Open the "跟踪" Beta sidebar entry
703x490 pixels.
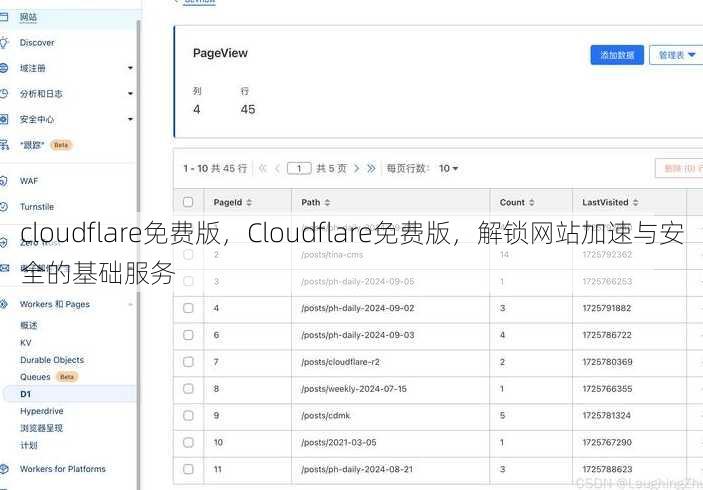click(x=46, y=145)
